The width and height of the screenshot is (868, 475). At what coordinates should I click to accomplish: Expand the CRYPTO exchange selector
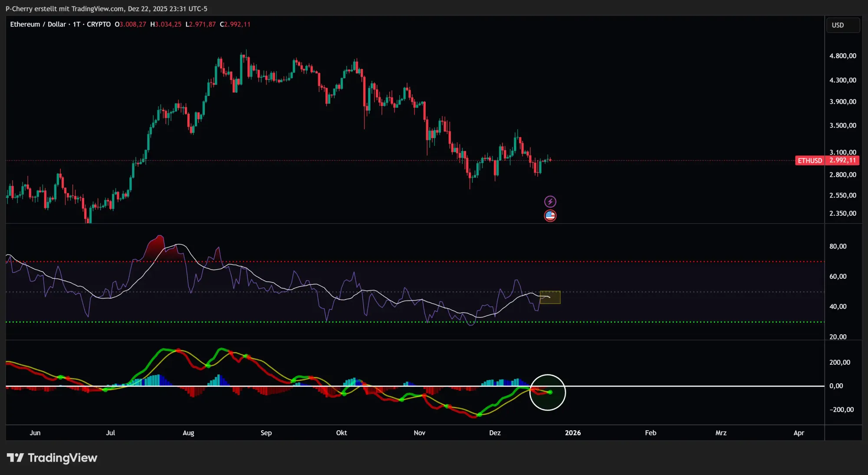click(99, 24)
